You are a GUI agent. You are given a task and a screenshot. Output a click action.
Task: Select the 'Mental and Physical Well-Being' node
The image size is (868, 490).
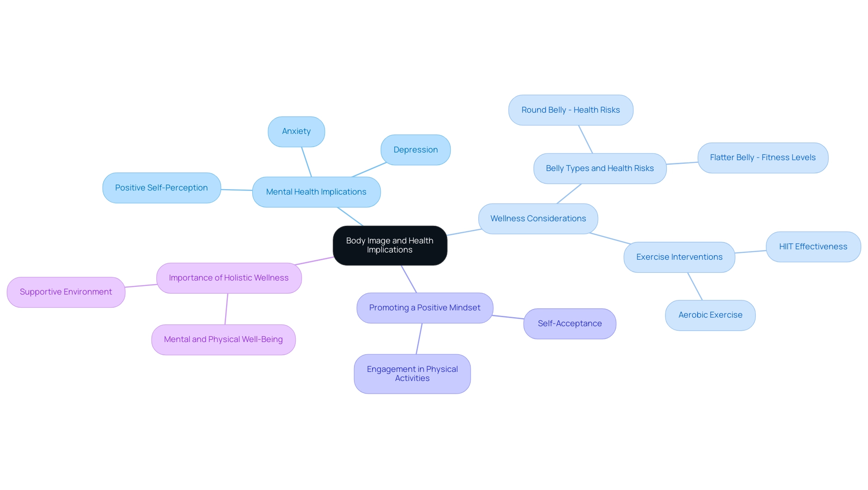[x=225, y=338]
